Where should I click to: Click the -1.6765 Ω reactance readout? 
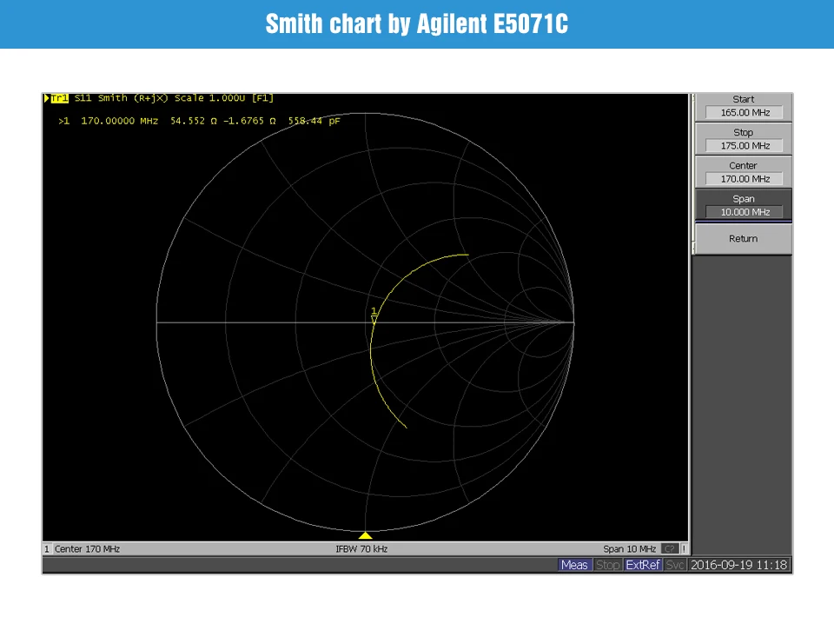[249, 121]
